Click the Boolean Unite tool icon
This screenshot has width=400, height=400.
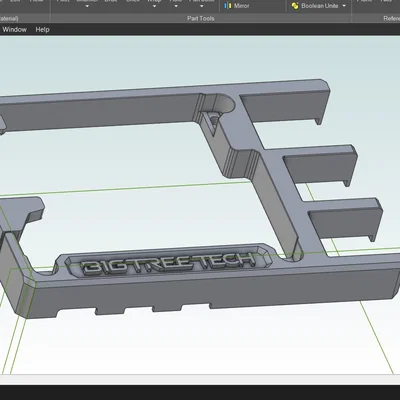click(295, 6)
